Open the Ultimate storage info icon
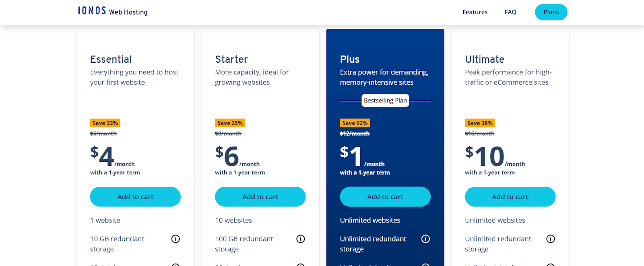Screen dimensions: 644x266 pos(551,239)
